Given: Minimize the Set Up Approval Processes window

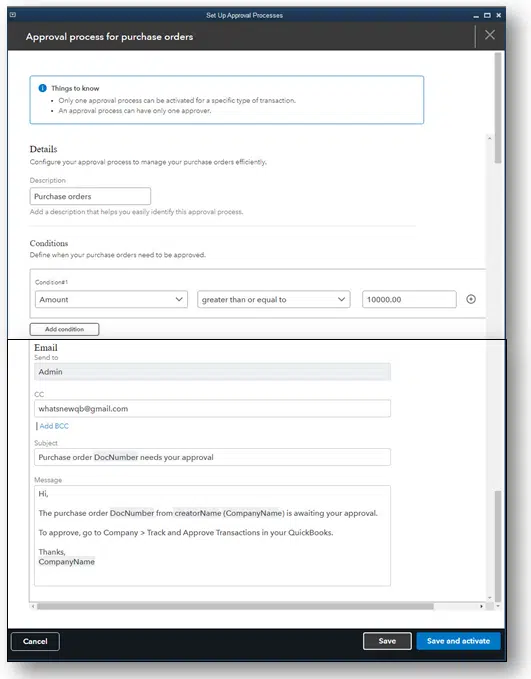Looking at the screenshot, I should 476,16.
